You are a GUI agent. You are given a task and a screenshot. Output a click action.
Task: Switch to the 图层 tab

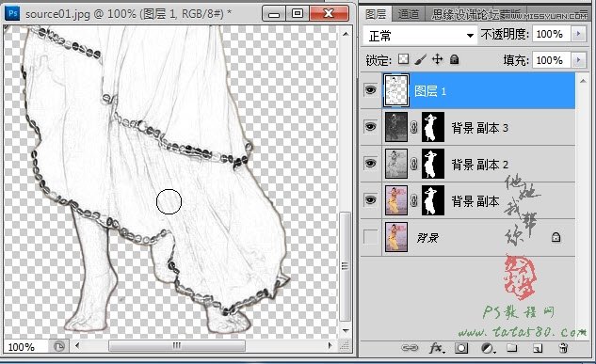pyautogui.click(x=376, y=14)
